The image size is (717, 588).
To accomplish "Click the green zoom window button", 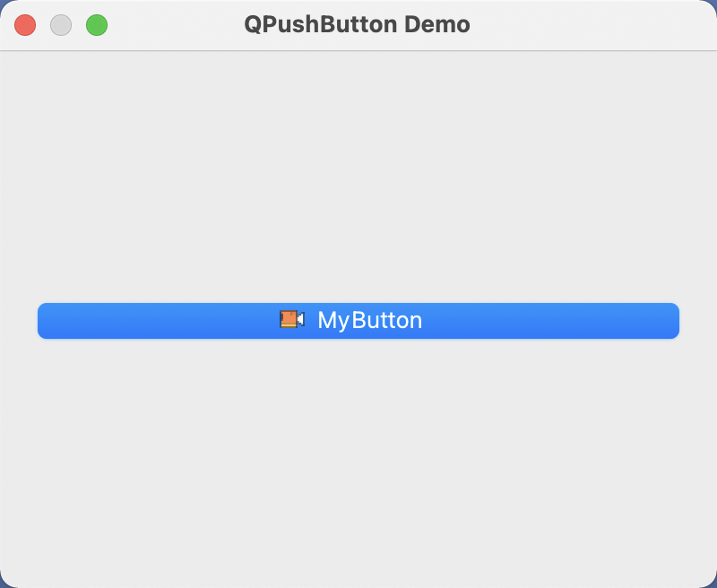I will coord(97,25).
